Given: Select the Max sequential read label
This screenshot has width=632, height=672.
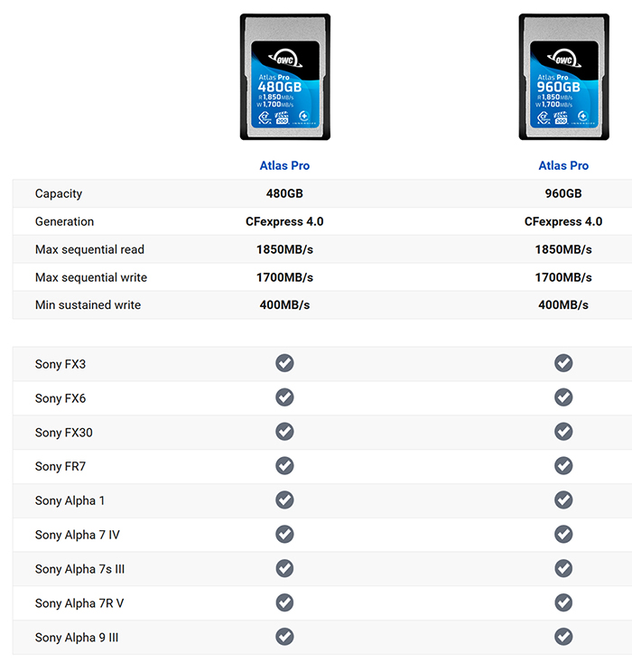Looking at the screenshot, I should pyautogui.click(x=89, y=249).
